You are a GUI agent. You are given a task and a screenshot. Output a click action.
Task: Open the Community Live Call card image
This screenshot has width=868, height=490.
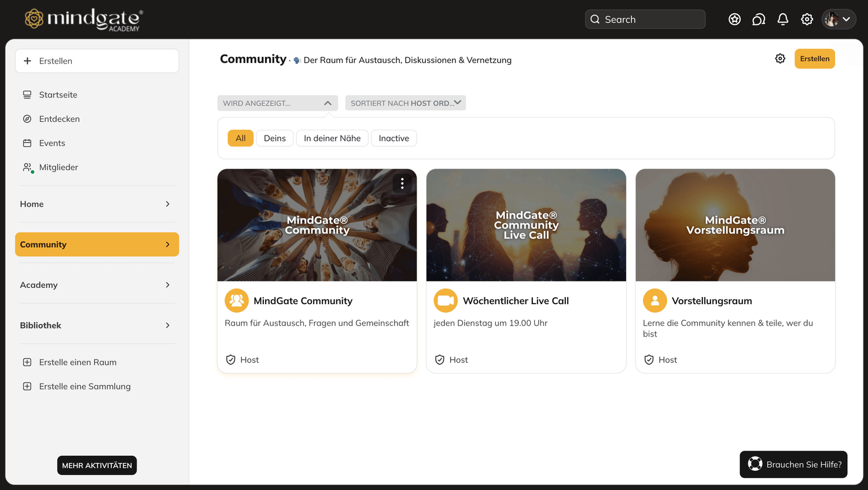pos(526,225)
